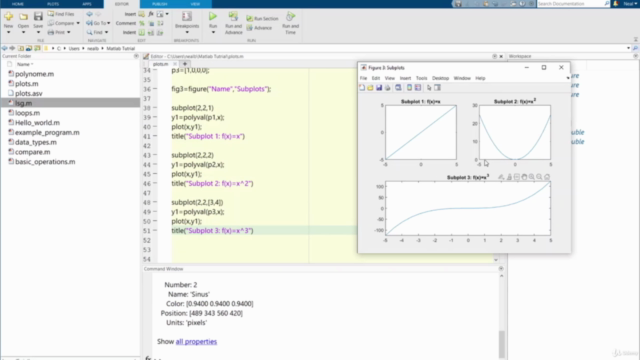640x360 pixels.
Task: Click zoom in icon above Subplot 3
Action: 532,177
